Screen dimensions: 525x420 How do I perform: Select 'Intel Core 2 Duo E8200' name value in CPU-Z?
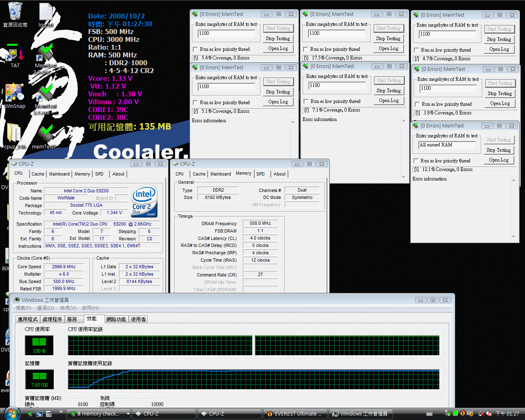pos(86,191)
